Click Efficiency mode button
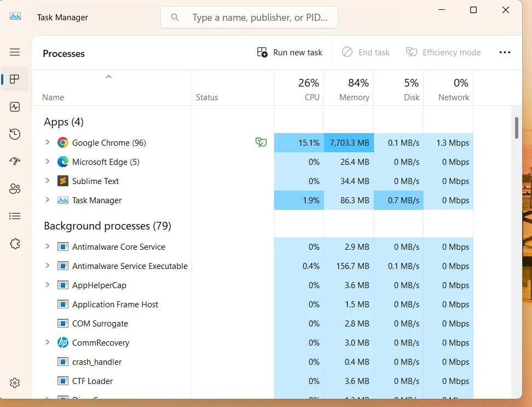Screen dimensions: 532x407 point(443,52)
